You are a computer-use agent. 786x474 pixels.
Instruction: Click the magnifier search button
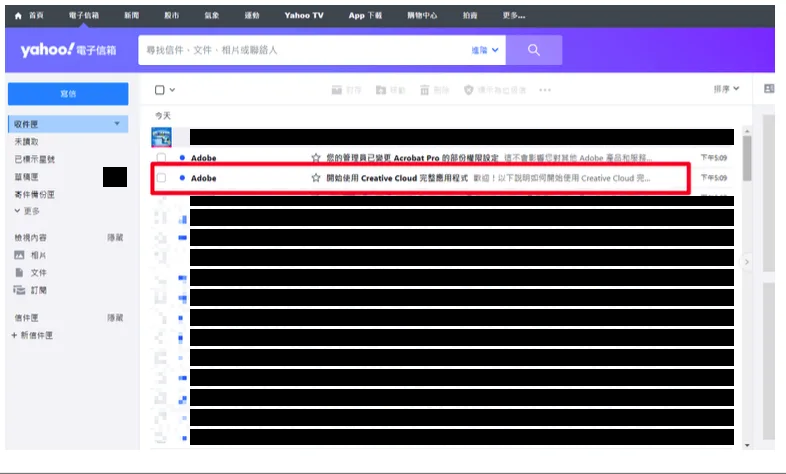[534, 50]
